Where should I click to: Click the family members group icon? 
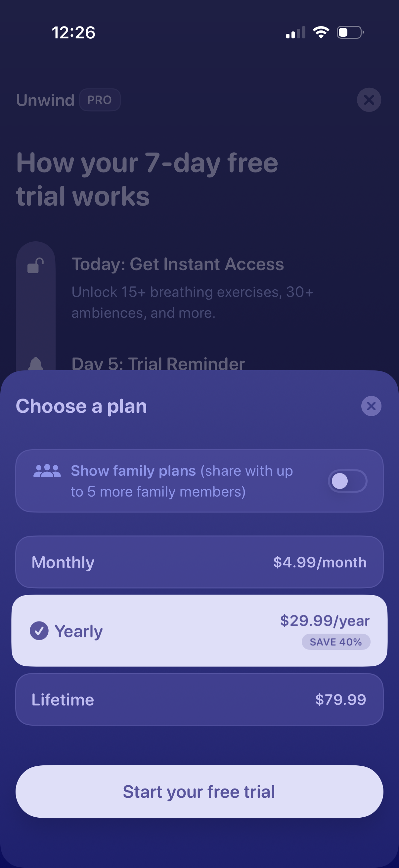tap(47, 471)
